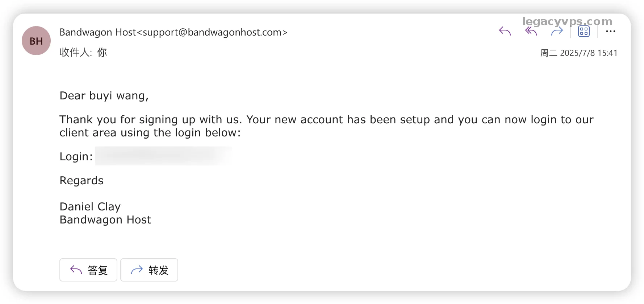Click the 'Dear buyi wang' greeting
The image size is (644, 304).
(104, 96)
